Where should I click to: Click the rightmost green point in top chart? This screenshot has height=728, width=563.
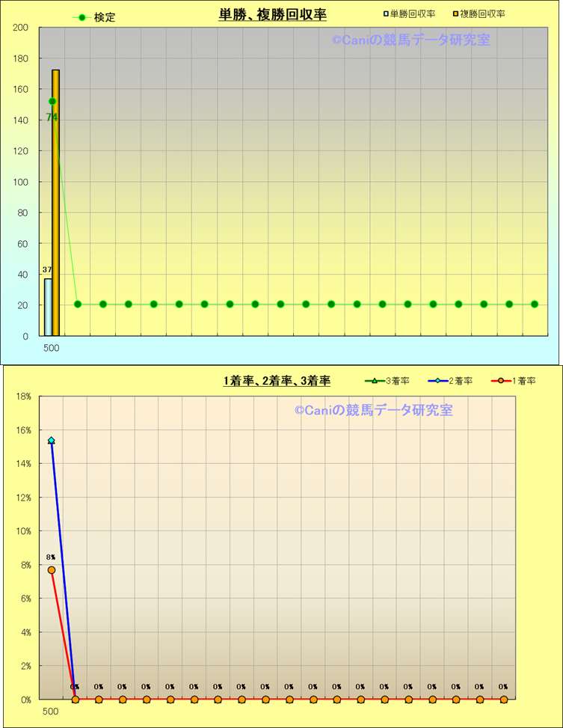(535, 304)
